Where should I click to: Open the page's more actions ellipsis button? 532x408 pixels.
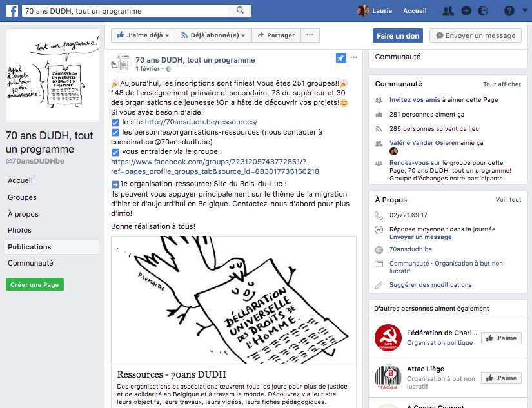[x=310, y=35]
